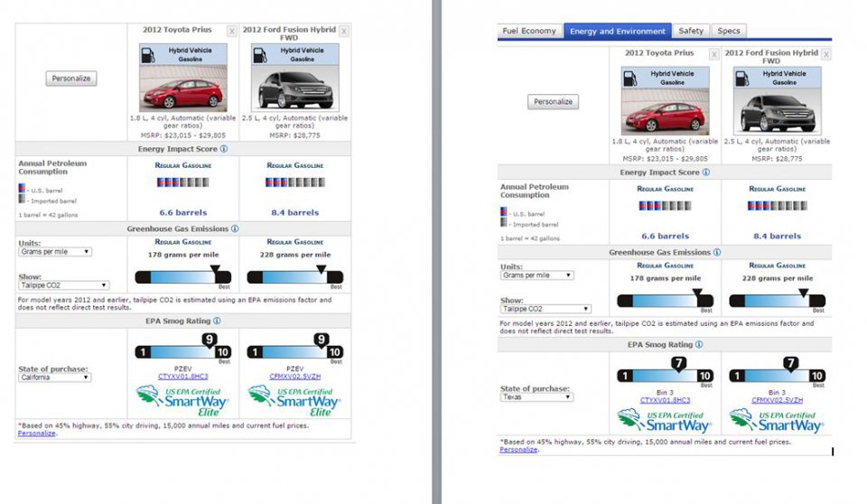867x504 pixels.
Task: Expand Units dropdown in the tabbed panel
Action: (536, 275)
